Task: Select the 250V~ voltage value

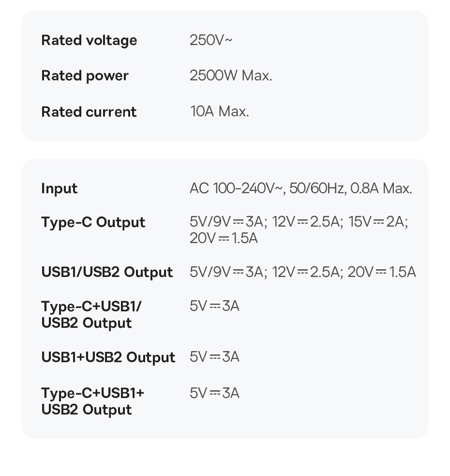Action: (x=210, y=40)
